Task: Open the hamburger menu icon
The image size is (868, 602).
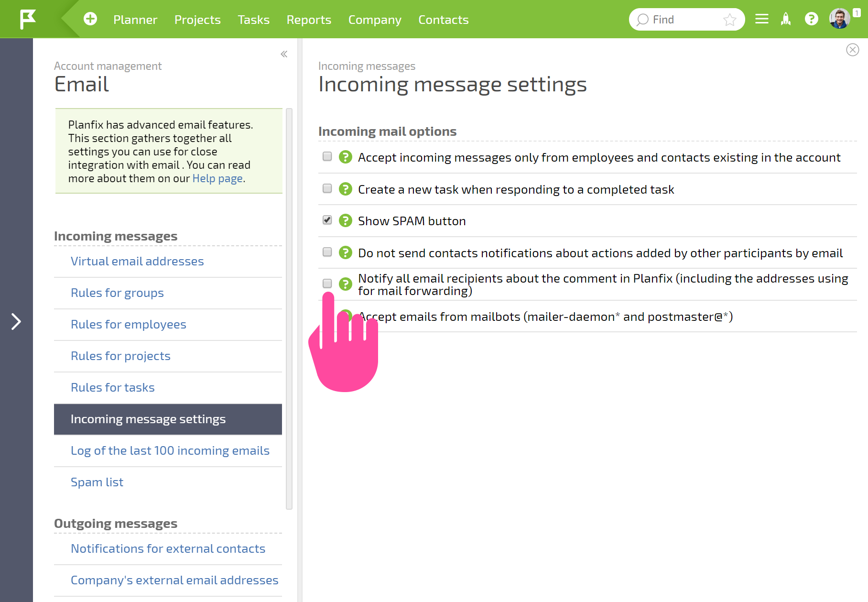Action: coord(762,19)
